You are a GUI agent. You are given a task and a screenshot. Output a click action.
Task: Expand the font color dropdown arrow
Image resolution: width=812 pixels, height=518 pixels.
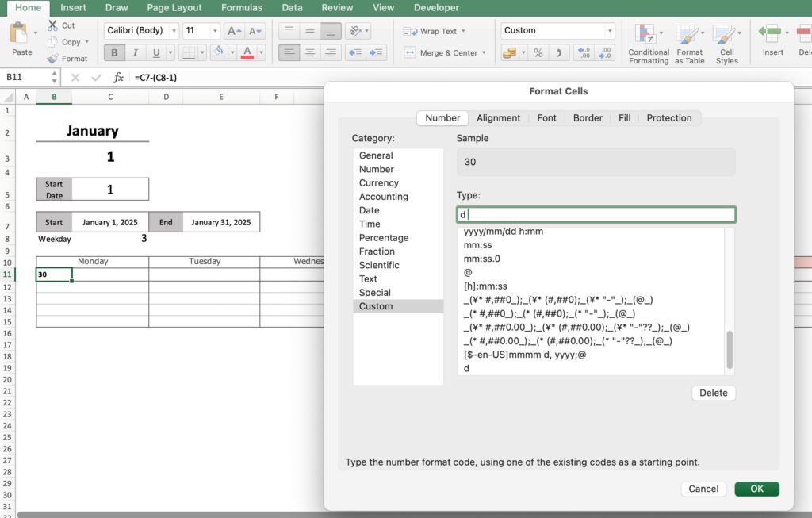[261, 52]
